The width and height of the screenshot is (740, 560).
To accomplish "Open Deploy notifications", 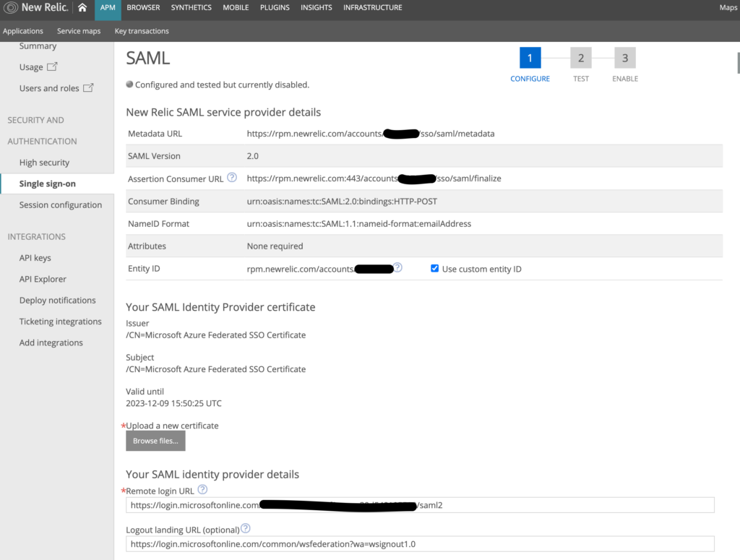I will [57, 300].
